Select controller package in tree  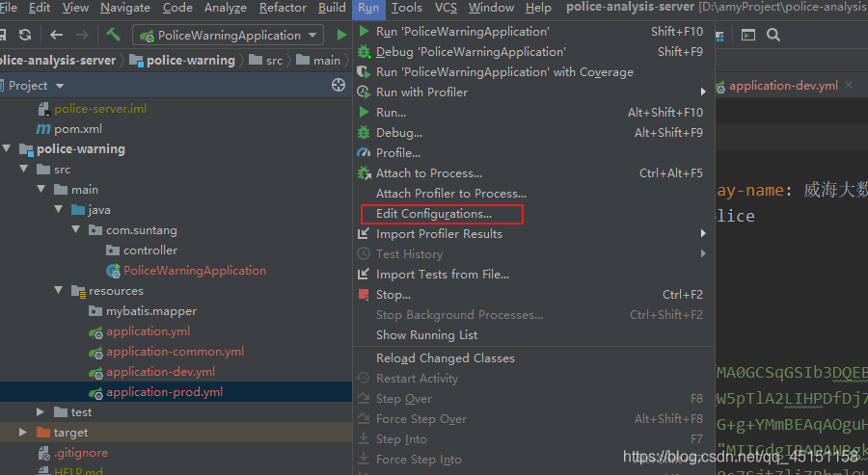(150, 251)
